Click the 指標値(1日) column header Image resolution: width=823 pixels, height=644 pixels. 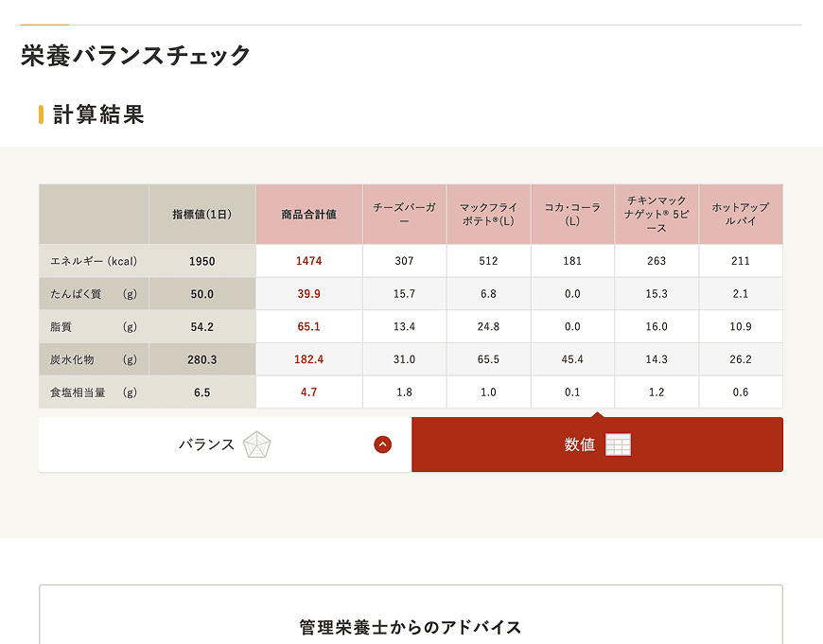pos(202,214)
